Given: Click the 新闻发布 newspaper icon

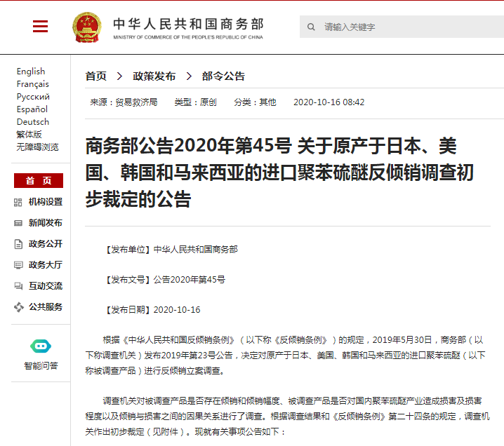Looking at the screenshot, I should click(18, 223).
